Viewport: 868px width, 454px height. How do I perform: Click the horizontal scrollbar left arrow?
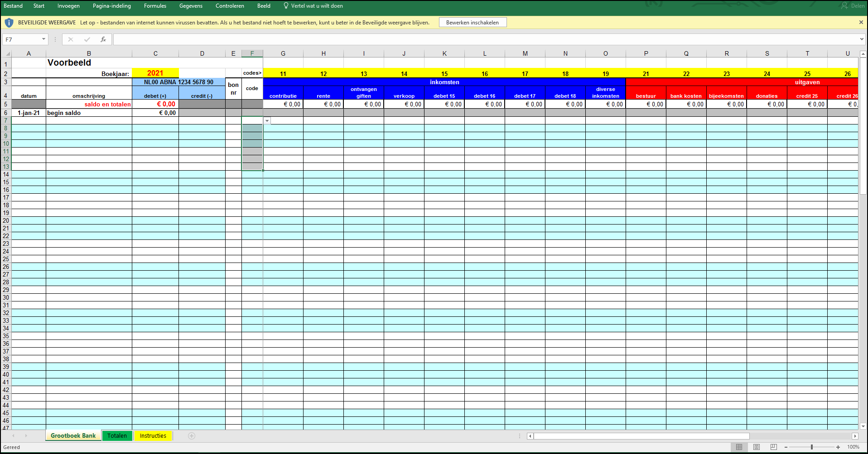pyautogui.click(x=530, y=436)
